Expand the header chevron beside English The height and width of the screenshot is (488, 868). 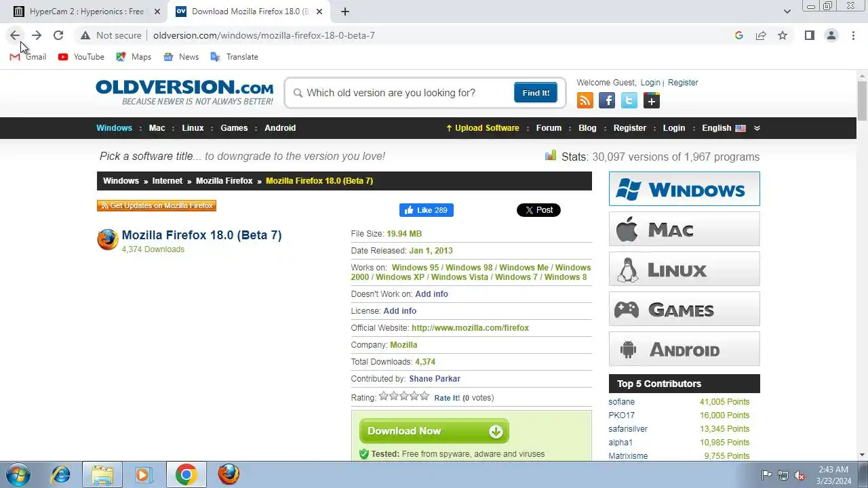[757, 128]
